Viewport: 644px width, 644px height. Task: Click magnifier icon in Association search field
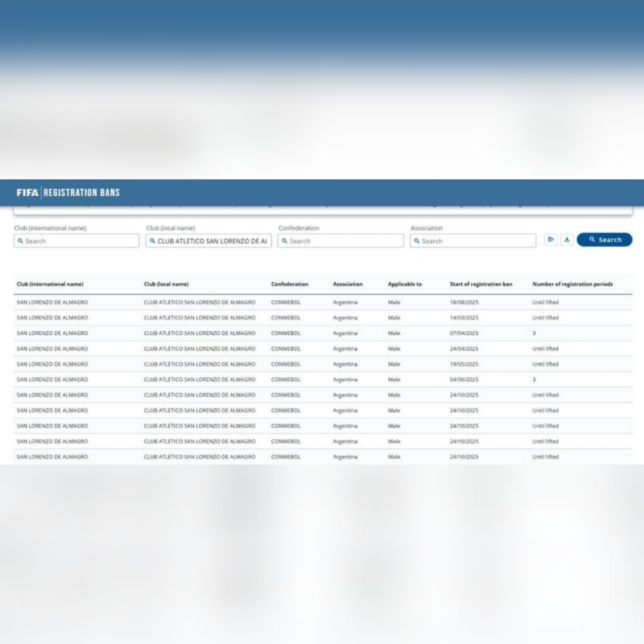[416, 241]
